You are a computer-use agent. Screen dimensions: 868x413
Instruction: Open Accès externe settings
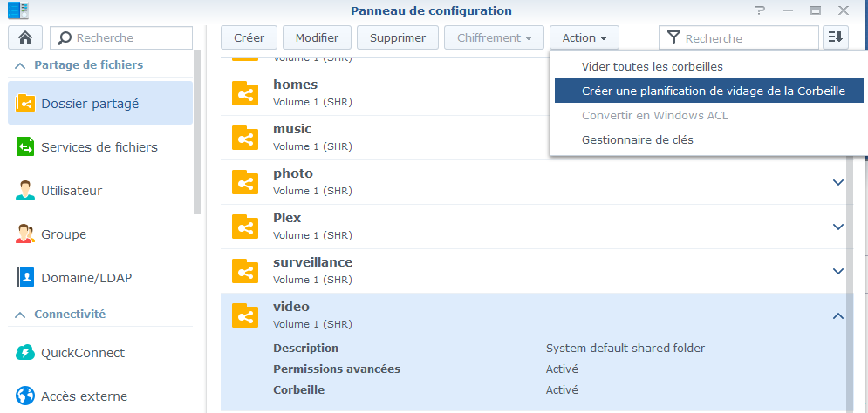click(84, 396)
